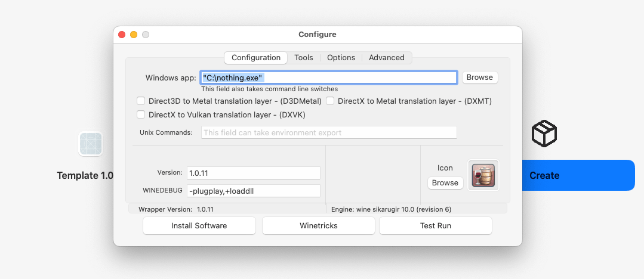Open Winetricks
Viewport: 644px width, 279px height.
coord(318,226)
